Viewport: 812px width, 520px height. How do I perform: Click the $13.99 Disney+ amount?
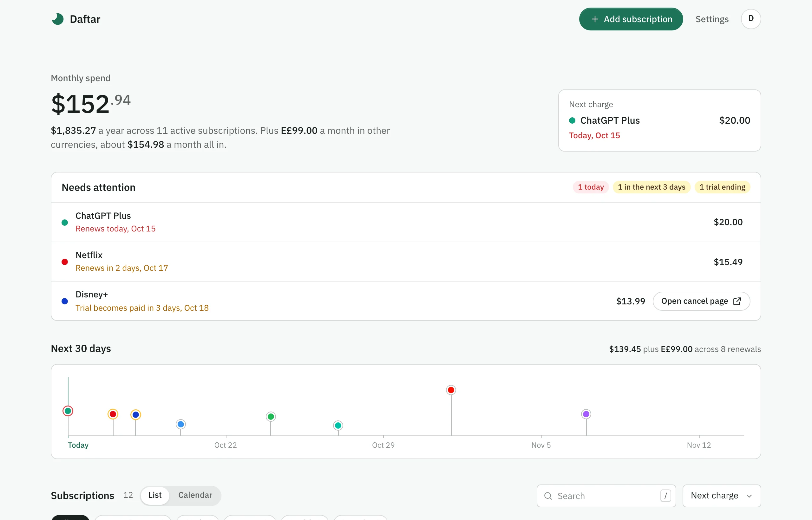[631, 301]
